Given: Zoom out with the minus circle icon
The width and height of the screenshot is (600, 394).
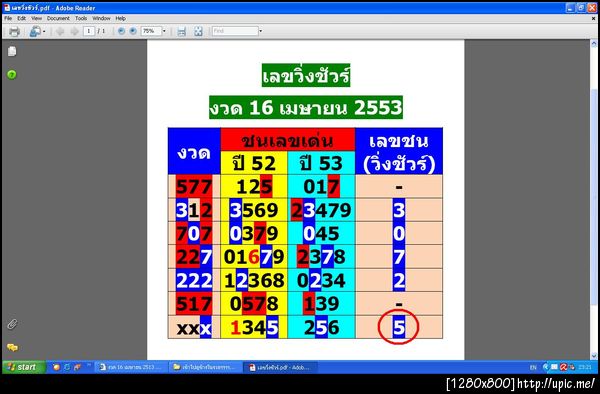Looking at the screenshot, I should click(121, 31).
